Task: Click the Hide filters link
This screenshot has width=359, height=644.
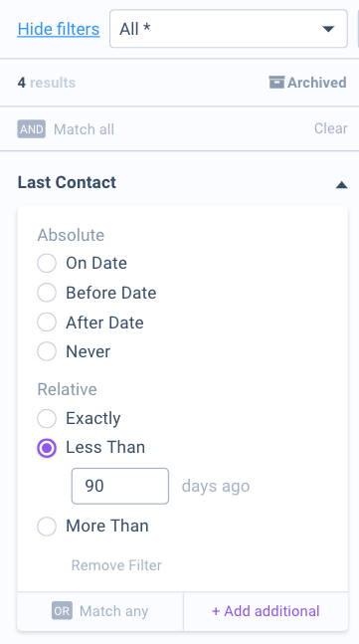Action: point(59,29)
